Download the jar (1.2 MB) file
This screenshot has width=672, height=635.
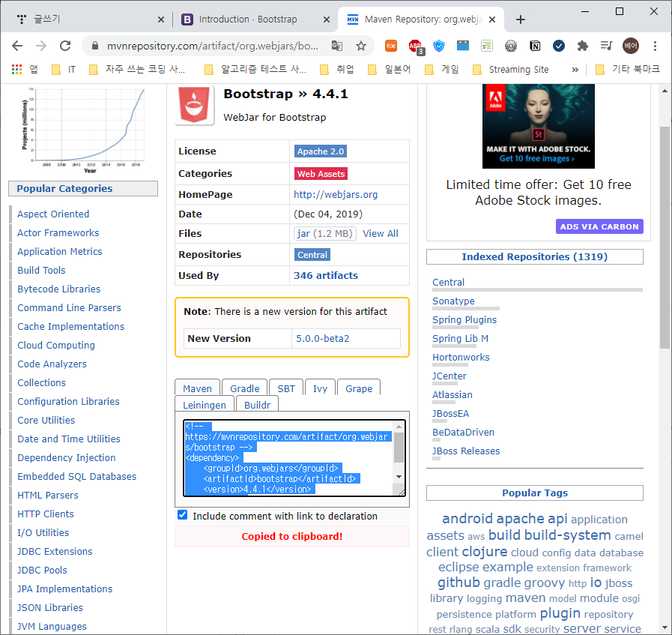tap(325, 234)
